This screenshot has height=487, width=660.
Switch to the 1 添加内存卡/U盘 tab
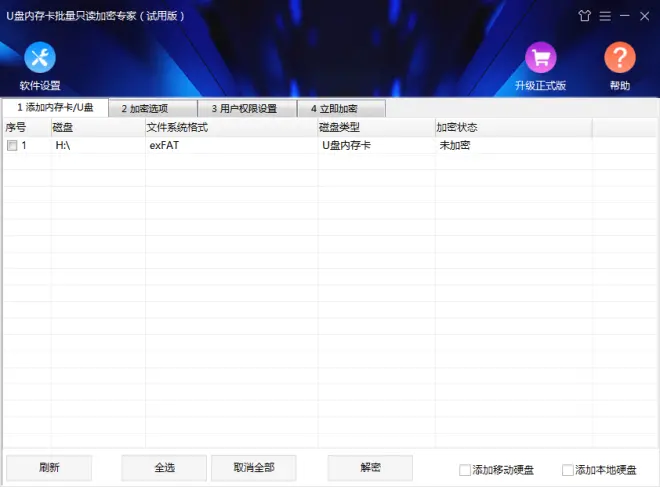pyautogui.click(x=55, y=107)
